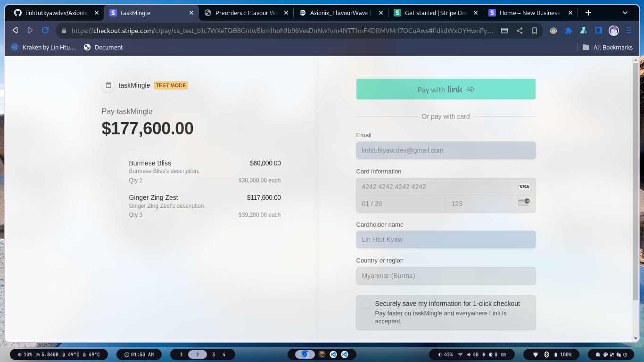This screenshot has width=644, height=362.
Task: Click the CVC card hint icon
Action: pos(524,202)
